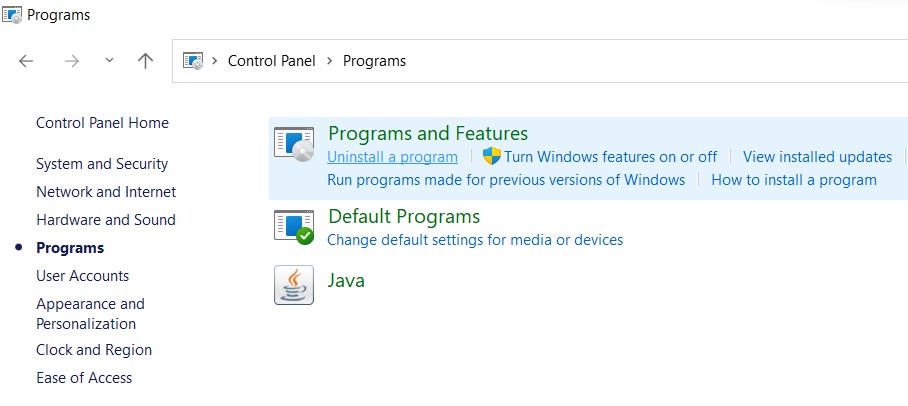908x406 pixels.
Task: Click the Programs window title icon
Action: point(12,14)
